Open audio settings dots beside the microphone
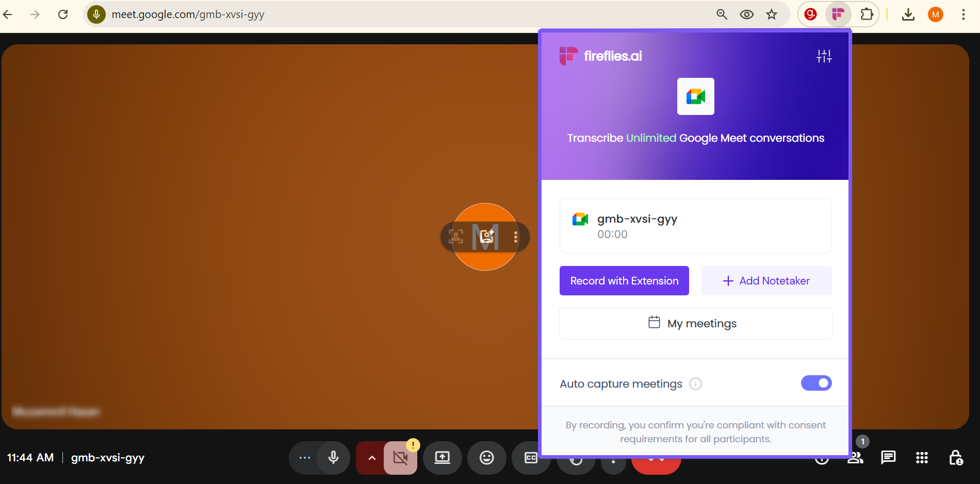Screen dimensions: 980x484 click(x=305, y=458)
